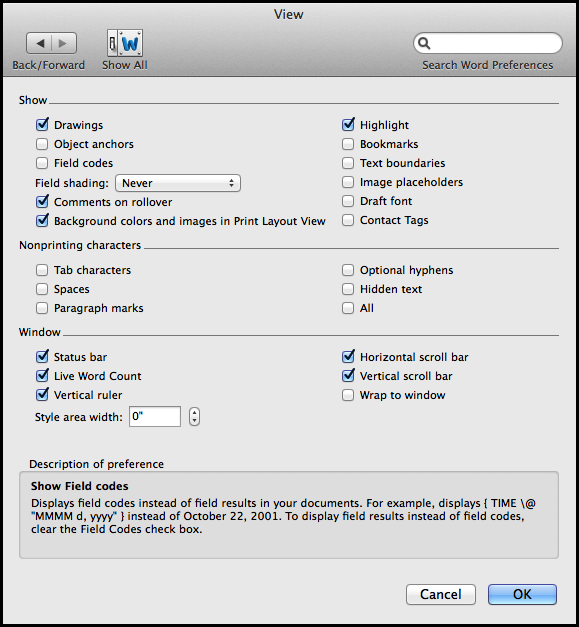Click the Forward arrow button
Viewport: 579px width, 627px height.
(64, 43)
